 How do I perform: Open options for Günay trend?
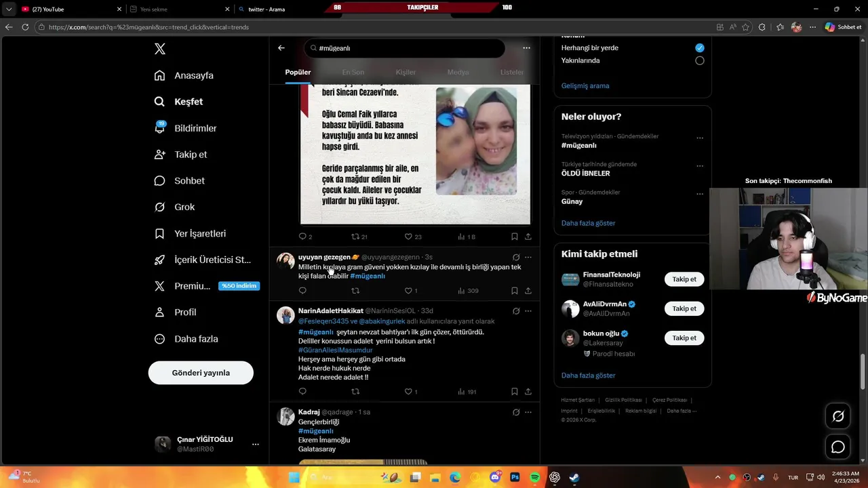700,194
